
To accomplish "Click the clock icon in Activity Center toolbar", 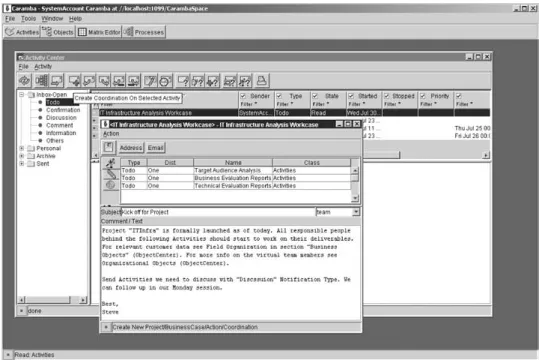I will [x=165, y=81].
